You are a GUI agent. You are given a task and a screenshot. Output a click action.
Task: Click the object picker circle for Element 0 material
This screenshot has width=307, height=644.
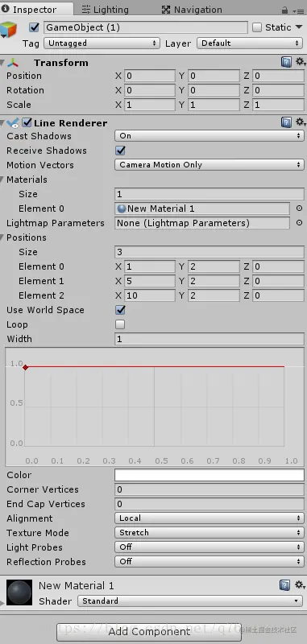[x=299, y=208]
